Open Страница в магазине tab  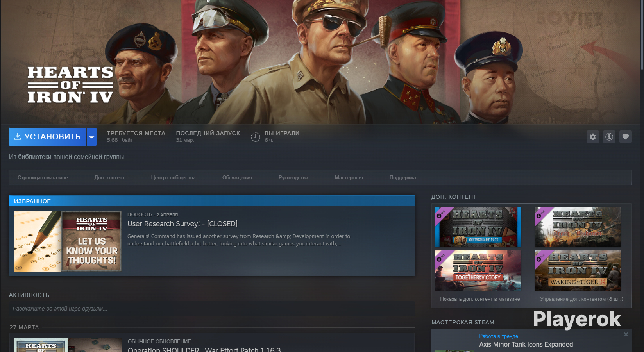coord(43,178)
